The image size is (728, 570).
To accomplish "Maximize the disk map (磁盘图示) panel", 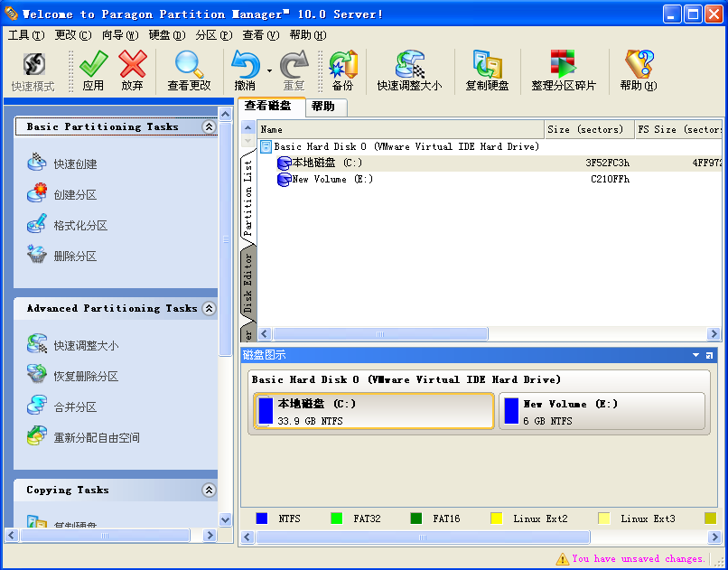I will tap(709, 355).
